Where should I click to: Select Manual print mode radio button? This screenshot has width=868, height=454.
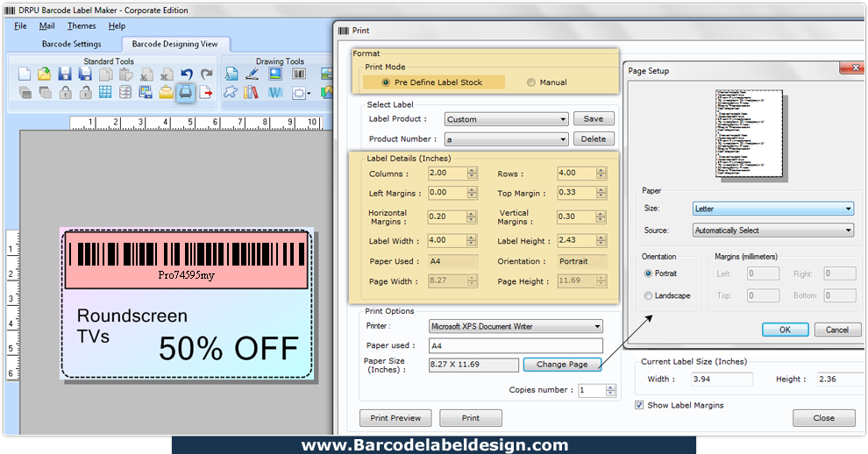(x=530, y=82)
